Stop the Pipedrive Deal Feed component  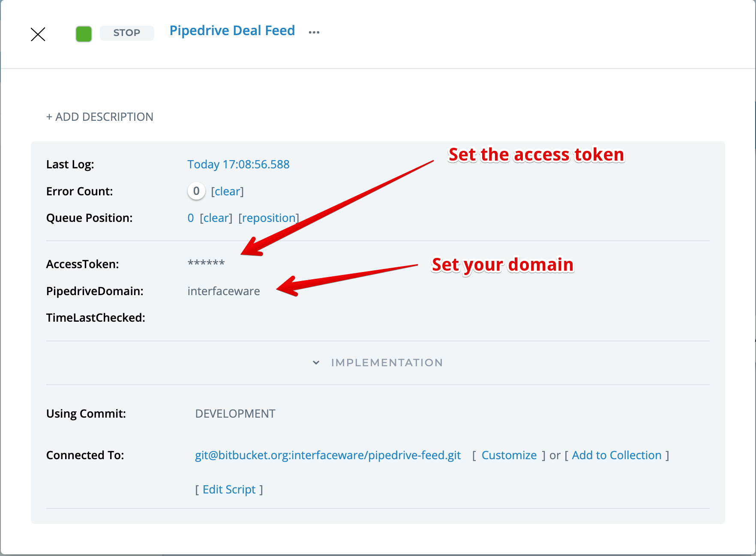127,33
